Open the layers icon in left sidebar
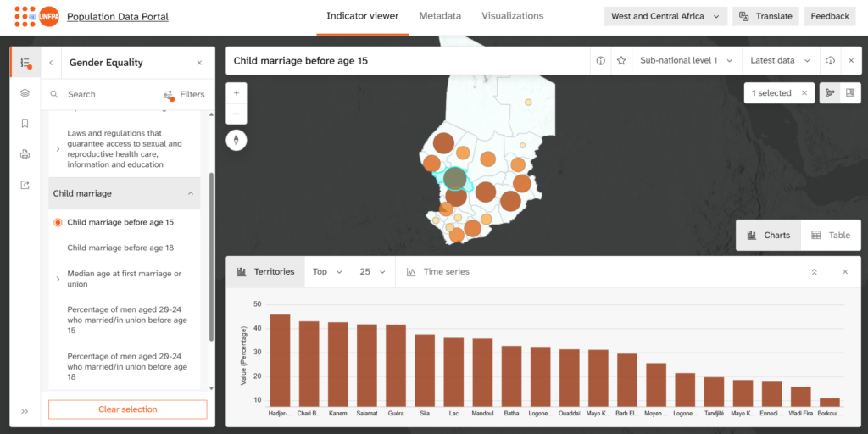This screenshot has height=434, width=868. [x=25, y=93]
